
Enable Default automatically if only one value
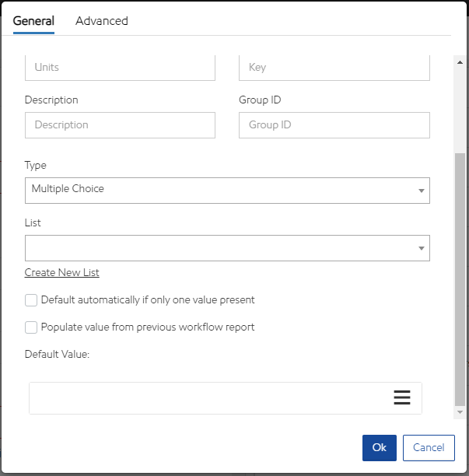click(31, 300)
